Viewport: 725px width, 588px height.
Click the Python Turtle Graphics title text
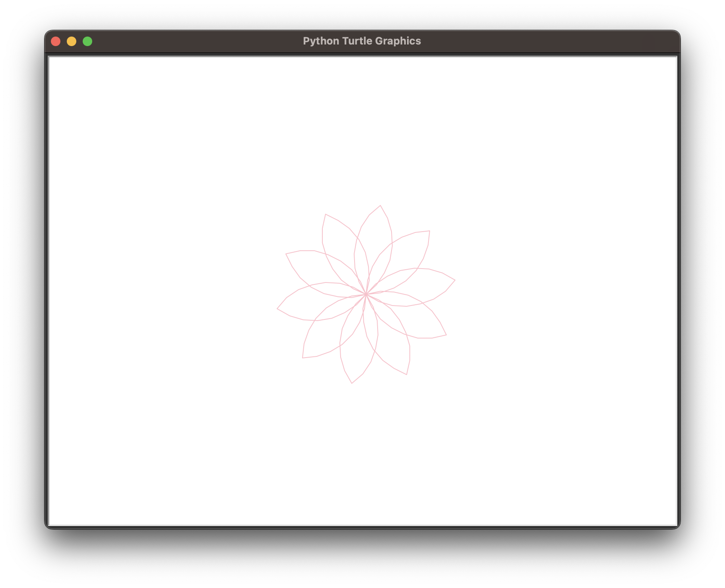362,41
